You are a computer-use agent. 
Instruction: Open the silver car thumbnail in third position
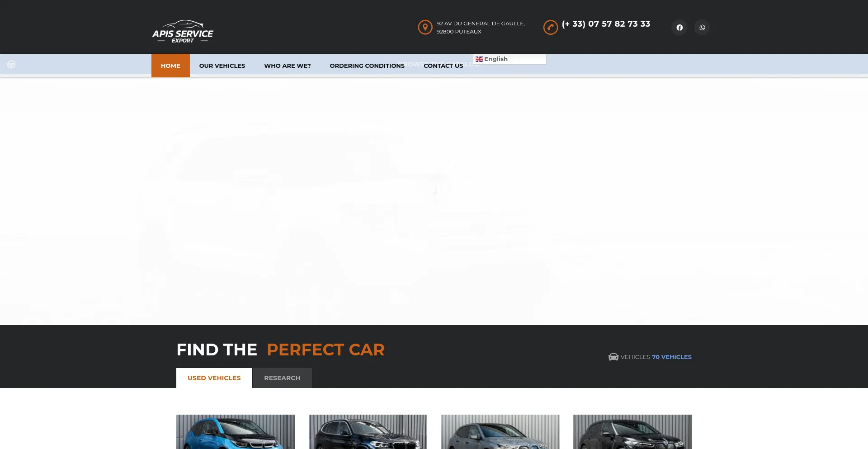(x=500, y=432)
